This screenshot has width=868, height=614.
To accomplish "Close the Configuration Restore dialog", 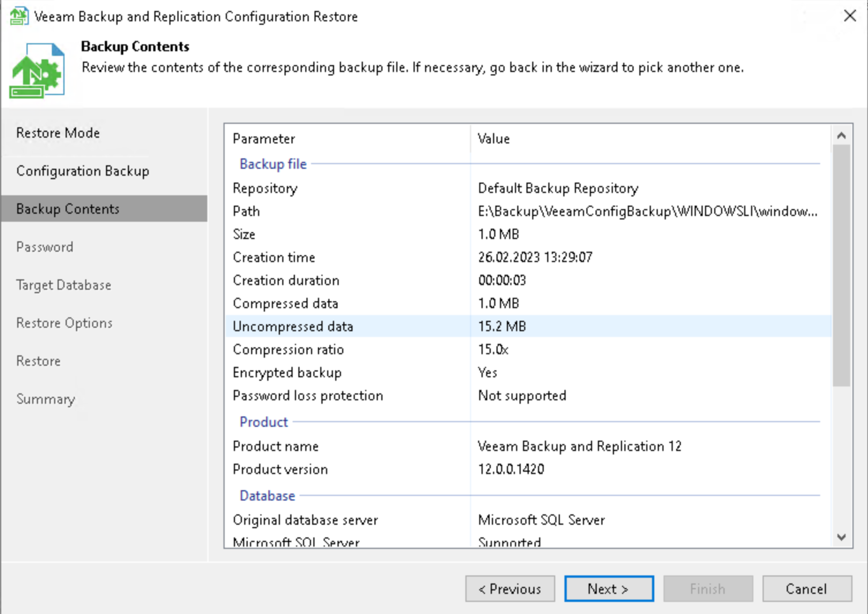I will [850, 16].
